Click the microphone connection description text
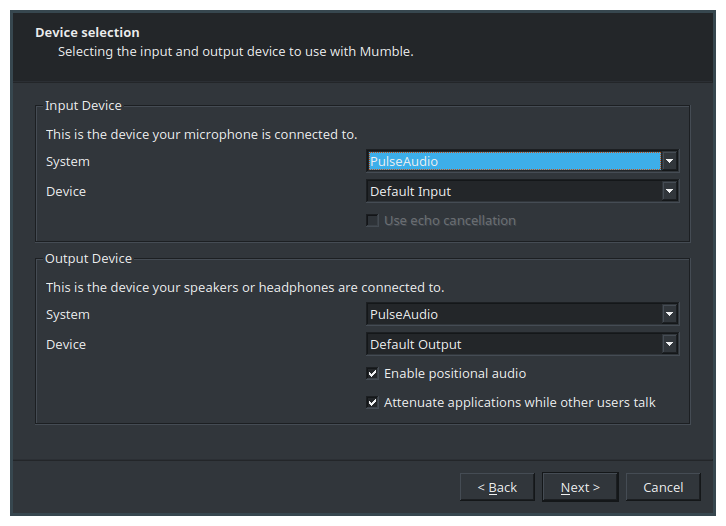 point(201,134)
